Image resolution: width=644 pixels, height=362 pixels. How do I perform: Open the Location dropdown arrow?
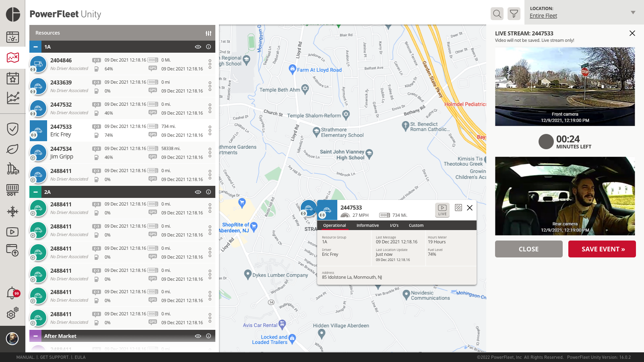coord(633,12)
